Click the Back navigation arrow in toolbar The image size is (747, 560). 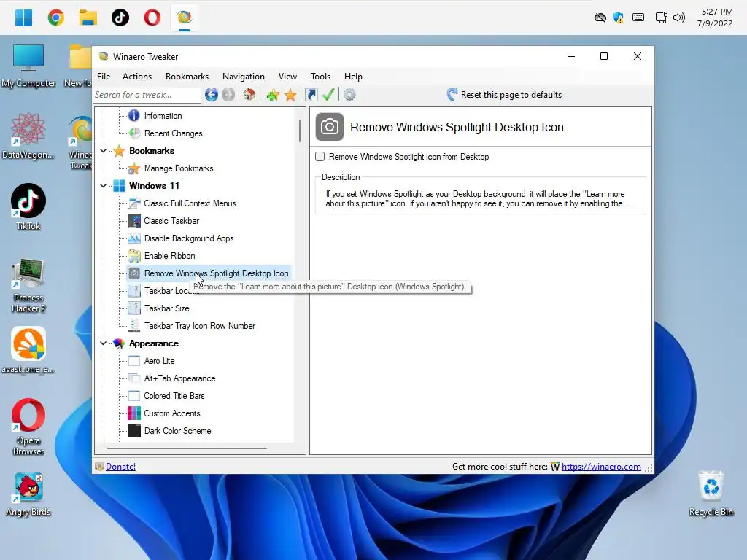212,95
